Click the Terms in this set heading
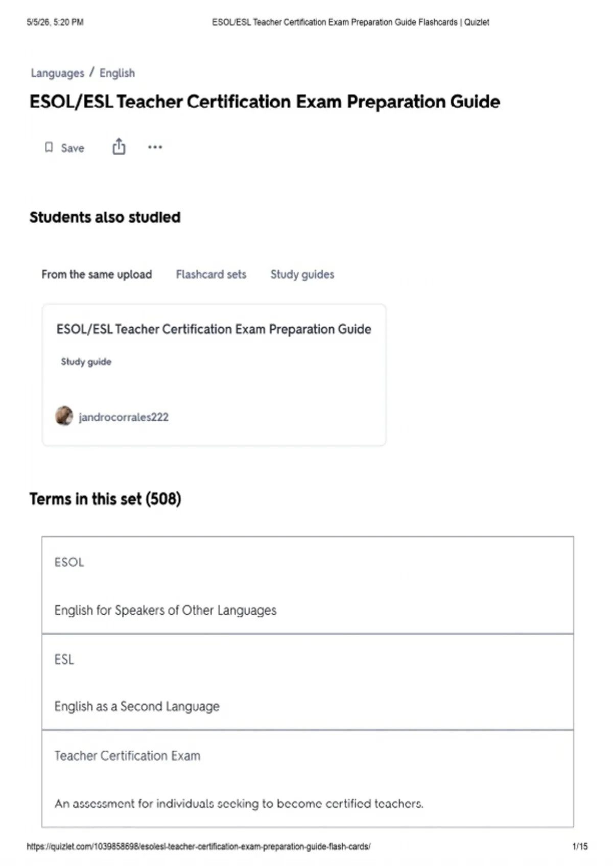Screen dimensions: 613x868 [105, 499]
